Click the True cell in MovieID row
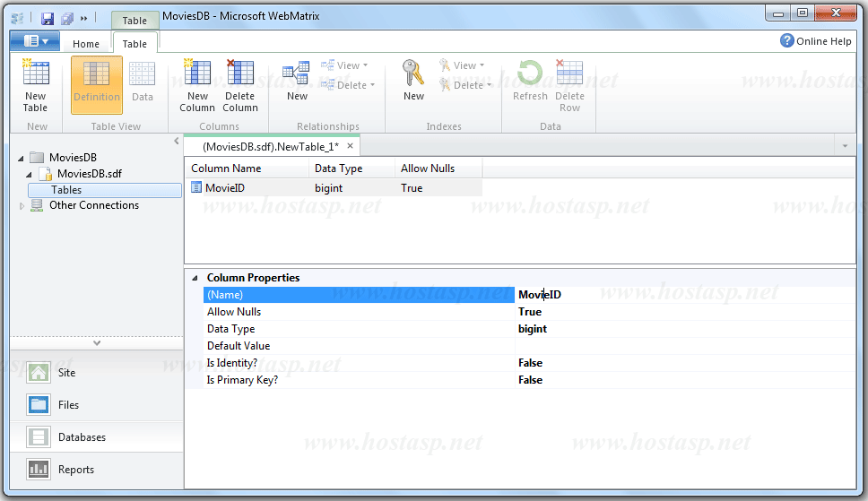Image resolution: width=868 pixels, height=501 pixels. 438,188
